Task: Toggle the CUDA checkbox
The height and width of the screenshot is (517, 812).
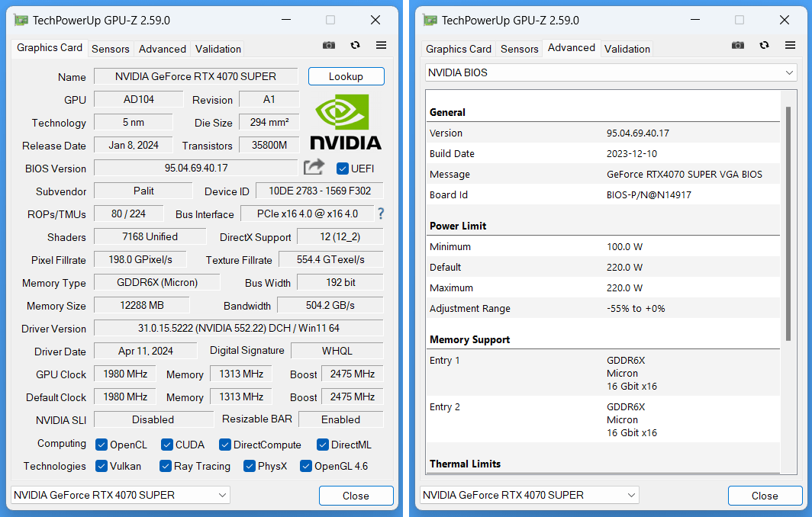Action: point(166,445)
